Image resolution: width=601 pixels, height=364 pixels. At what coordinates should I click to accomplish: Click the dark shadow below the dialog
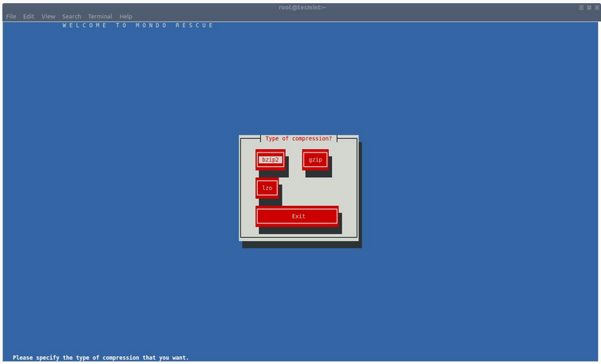point(302,244)
